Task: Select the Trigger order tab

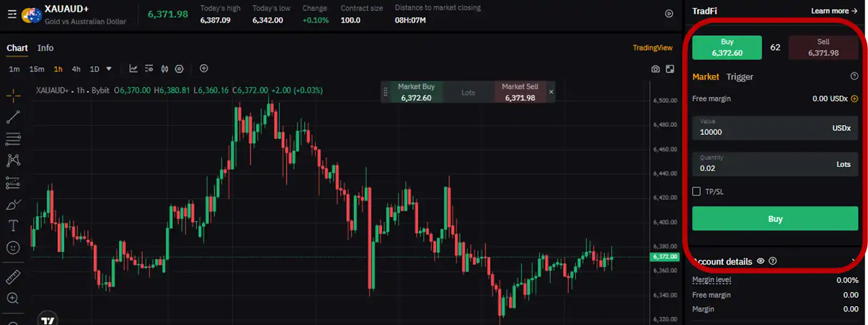Action: tap(740, 77)
